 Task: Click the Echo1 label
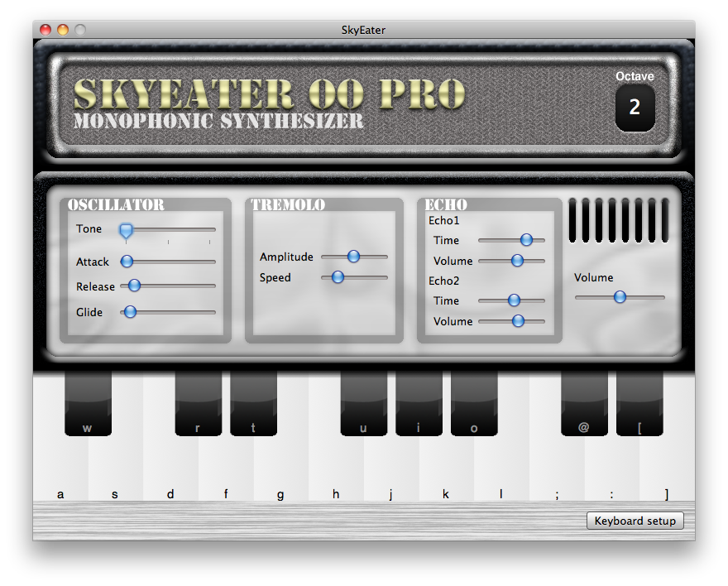point(444,220)
